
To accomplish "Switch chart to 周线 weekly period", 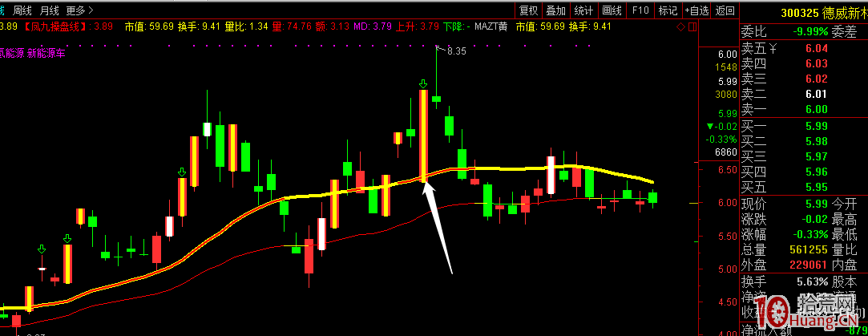I will point(22,10).
